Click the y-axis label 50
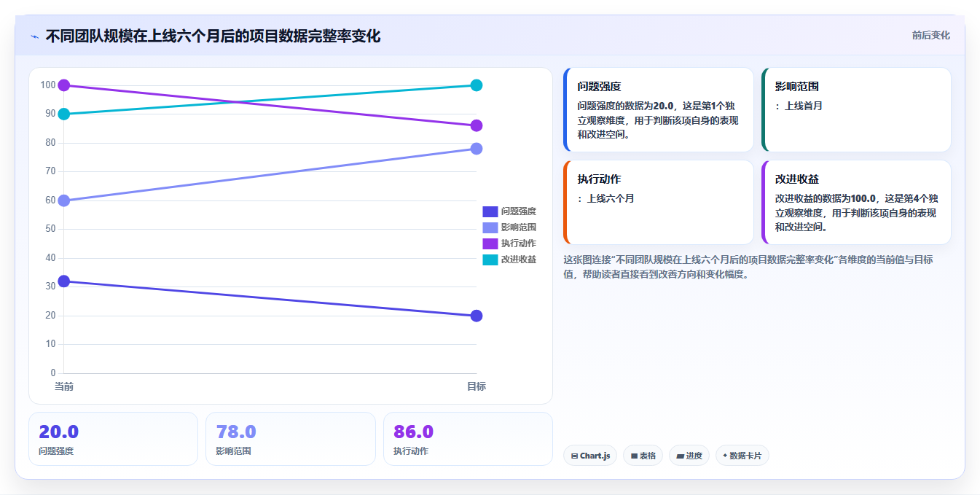 click(x=50, y=229)
